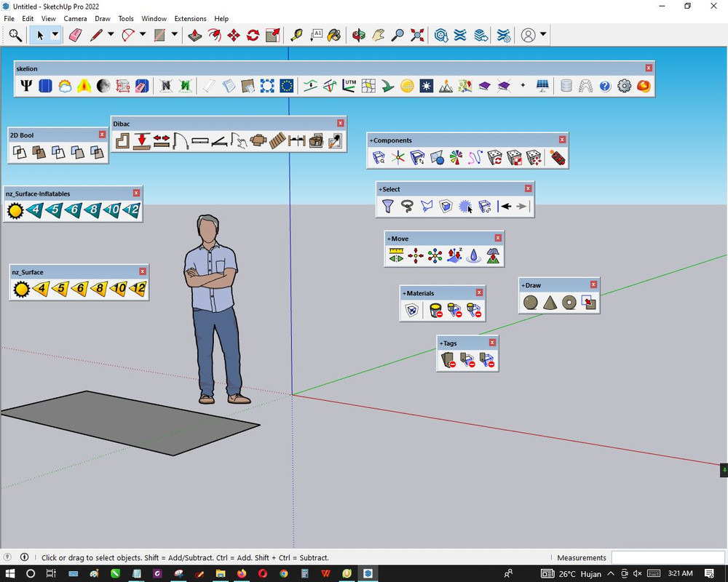
Task: Open the Extensions menu
Action: point(190,19)
